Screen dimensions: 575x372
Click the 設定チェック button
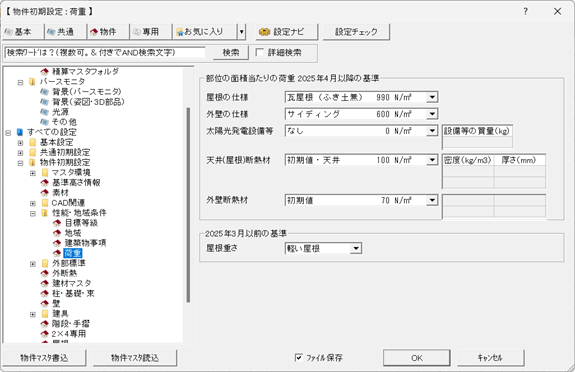click(x=356, y=32)
